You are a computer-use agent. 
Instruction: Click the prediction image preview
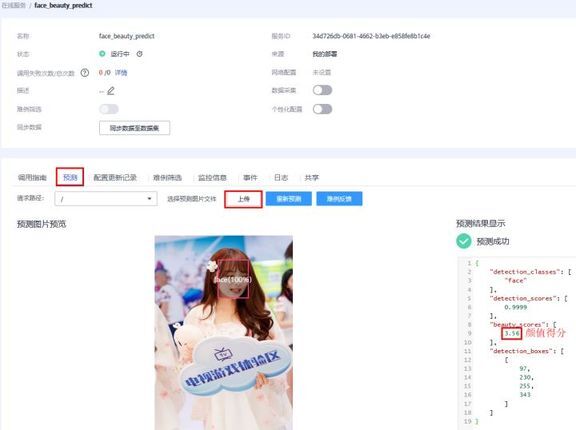point(224,332)
